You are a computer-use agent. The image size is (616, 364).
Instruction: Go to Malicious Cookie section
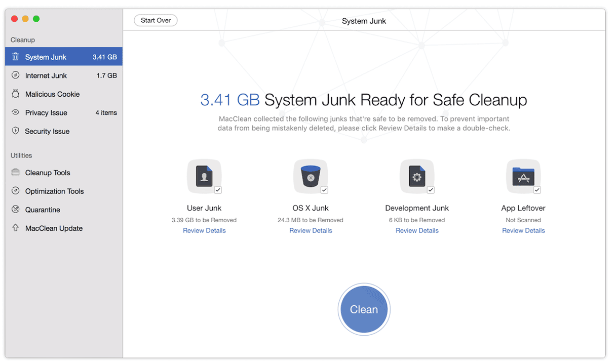[x=64, y=94]
